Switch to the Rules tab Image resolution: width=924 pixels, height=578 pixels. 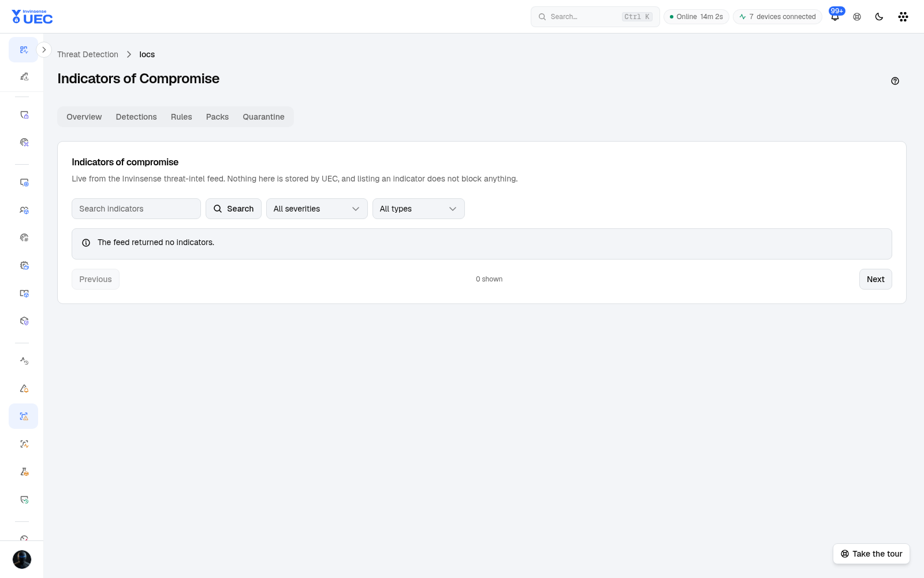click(181, 117)
